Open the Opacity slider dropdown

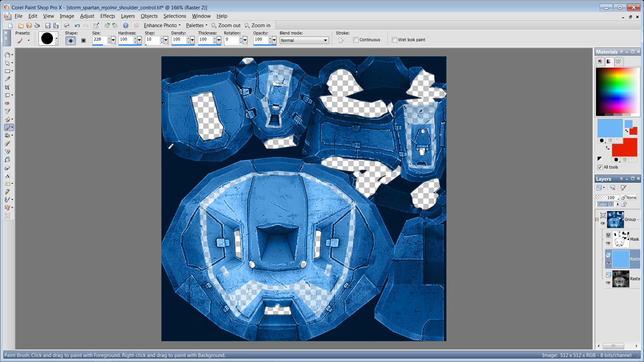point(274,40)
